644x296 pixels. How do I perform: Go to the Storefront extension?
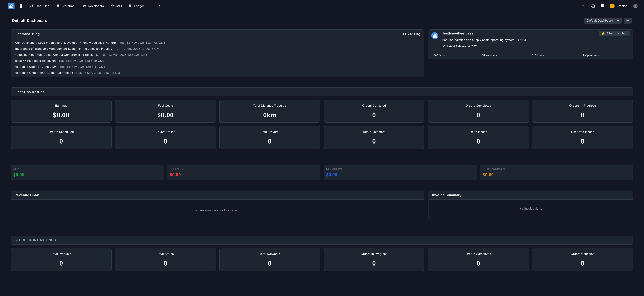pos(66,6)
